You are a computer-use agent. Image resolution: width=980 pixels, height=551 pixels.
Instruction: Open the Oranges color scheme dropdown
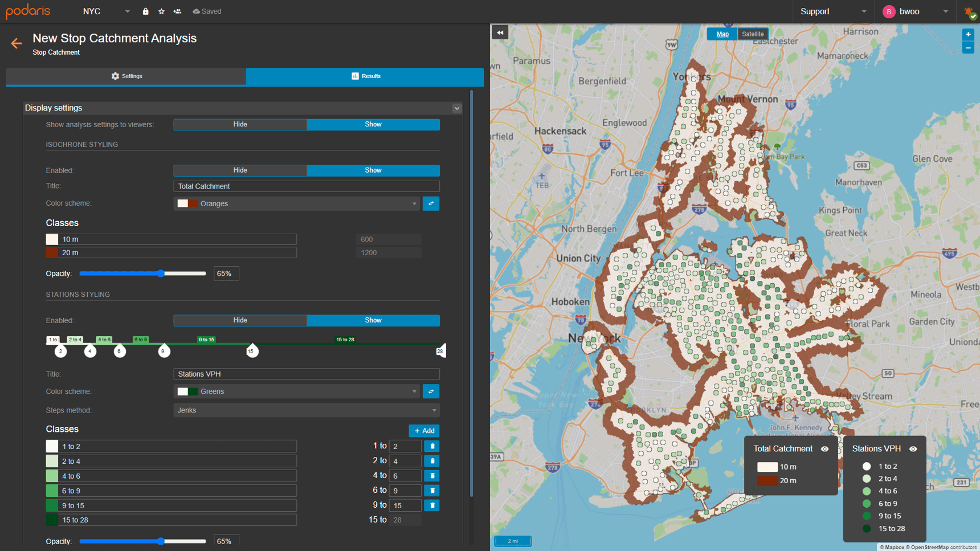coord(296,203)
